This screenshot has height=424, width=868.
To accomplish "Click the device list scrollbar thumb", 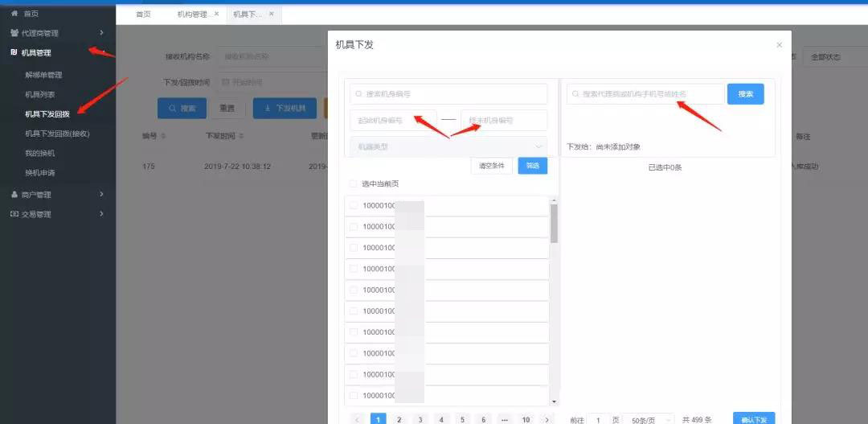I will point(554,224).
